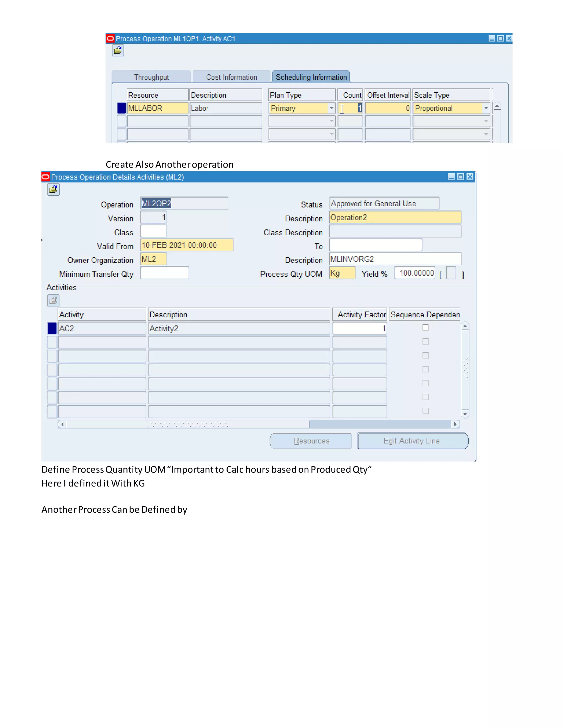
Task: Click Oracle logo icon of ML1OP1 window title
Action: [111, 38]
